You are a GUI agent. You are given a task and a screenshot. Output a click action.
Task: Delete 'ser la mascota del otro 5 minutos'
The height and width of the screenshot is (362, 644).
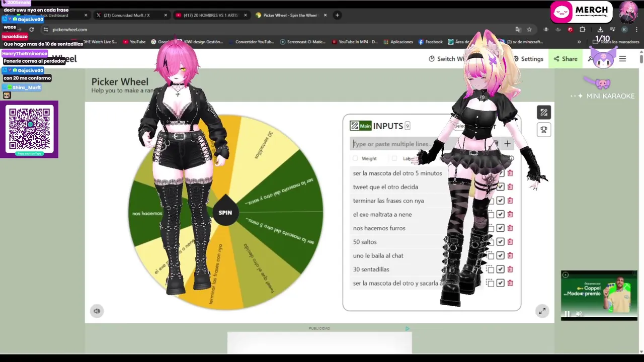510,173
